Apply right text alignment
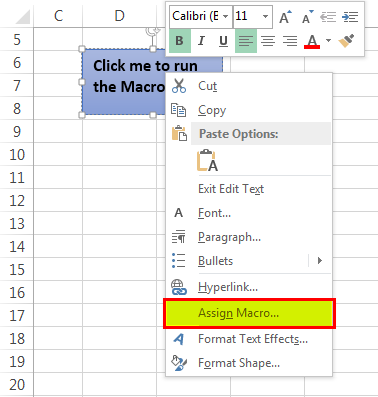The height and width of the screenshot is (397, 378). (x=290, y=41)
